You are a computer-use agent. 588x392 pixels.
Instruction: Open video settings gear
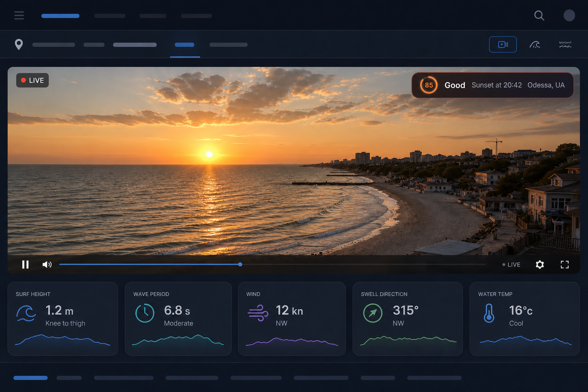540,265
